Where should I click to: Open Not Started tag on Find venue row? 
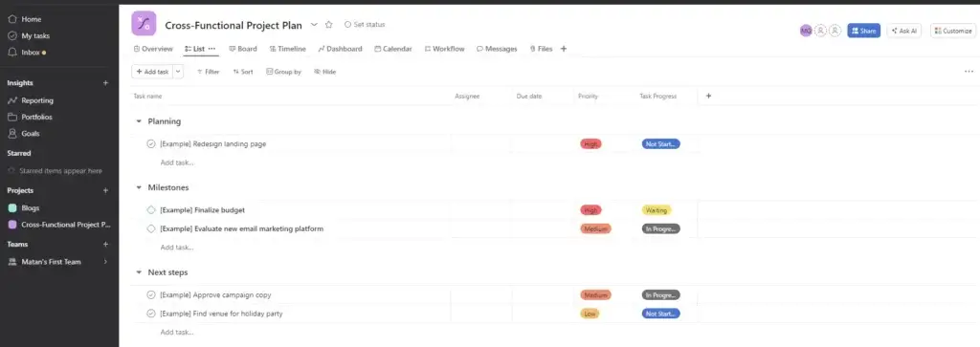coord(661,314)
